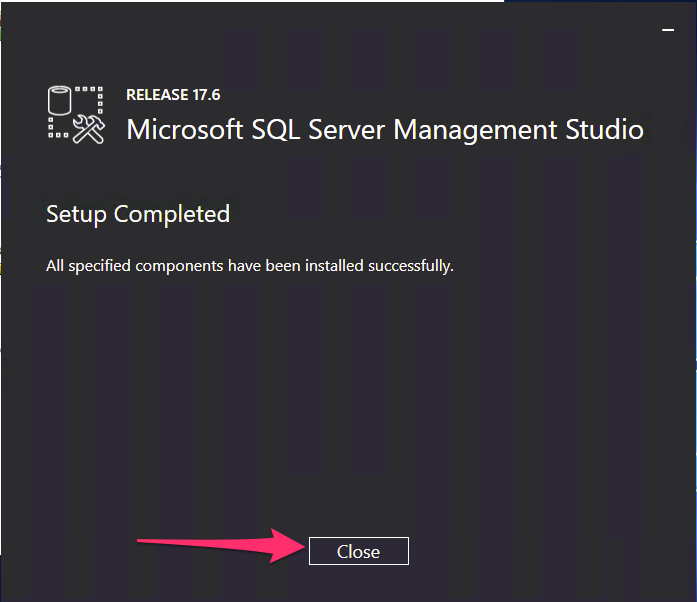
Task: Minimize the installer window
Action: (x=668, y=30)
